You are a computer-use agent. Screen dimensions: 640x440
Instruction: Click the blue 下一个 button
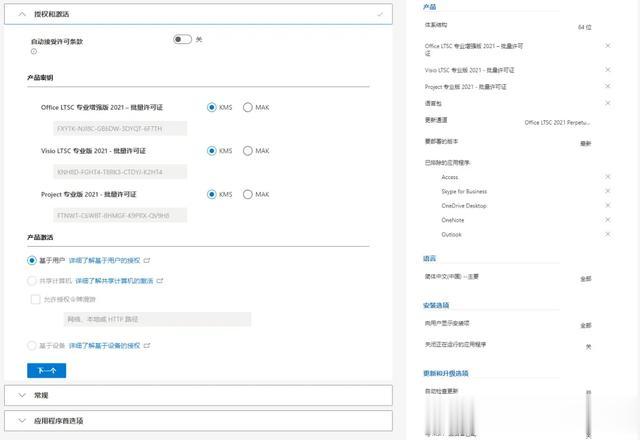pos(47,370)
